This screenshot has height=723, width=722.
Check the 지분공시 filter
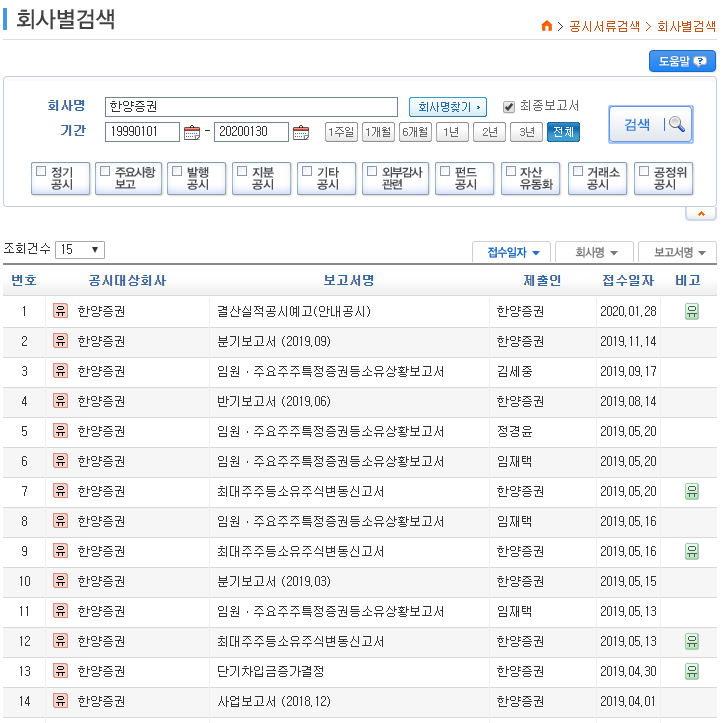[242, 171]
